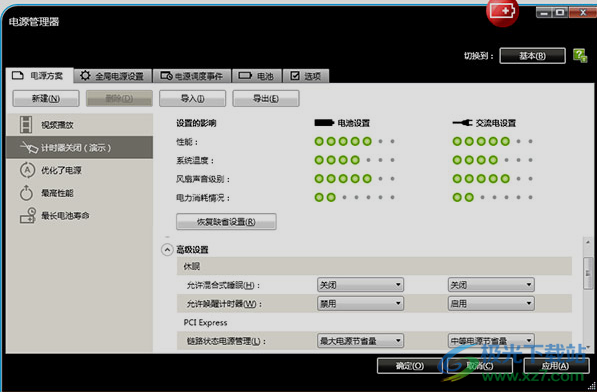Click the 休眠 section header
This screenshot has width=597, height=392.
coord(374,266)
